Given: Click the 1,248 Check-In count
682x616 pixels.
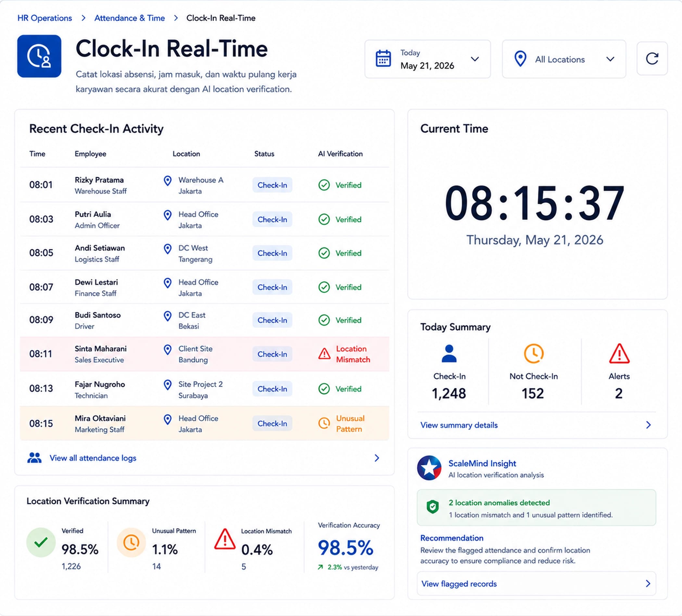Looking at the screenshot, I should (449, 393).
